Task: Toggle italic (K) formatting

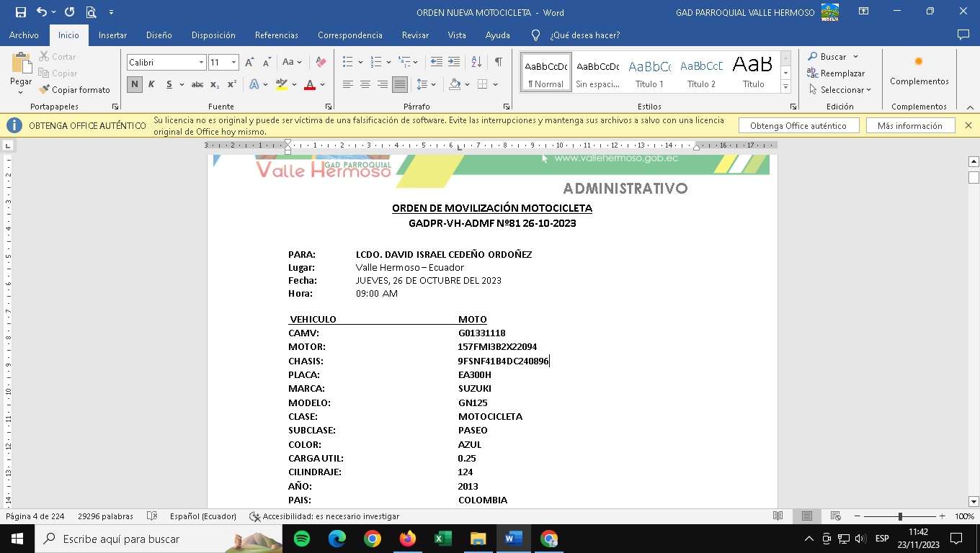Action: (x=151, y=84)
